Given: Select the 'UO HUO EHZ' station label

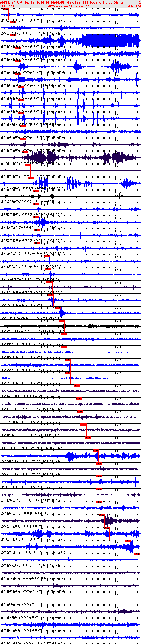Looking at the screenshot, I should 10,111.
